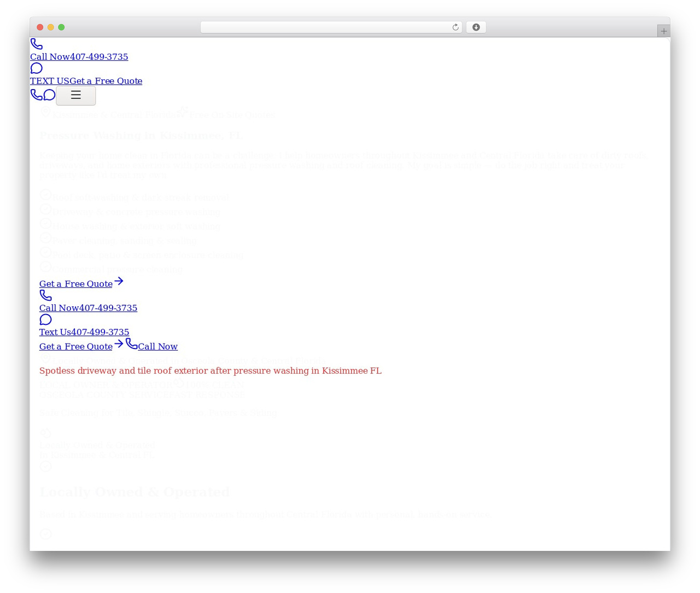Viewport: 700px width, 593px height.
Task: Click the chat bubble icon above TEXT US
Action: 37,68
